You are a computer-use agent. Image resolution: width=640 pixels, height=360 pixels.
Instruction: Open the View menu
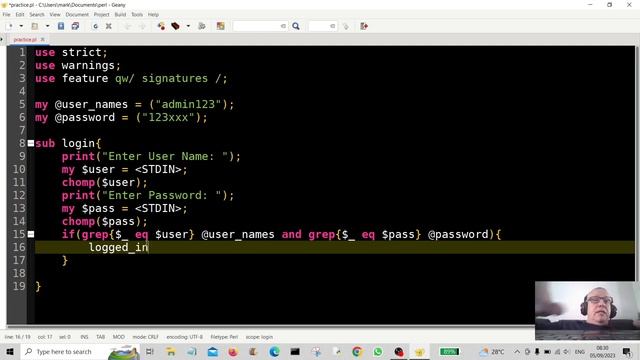pos(55,14)
